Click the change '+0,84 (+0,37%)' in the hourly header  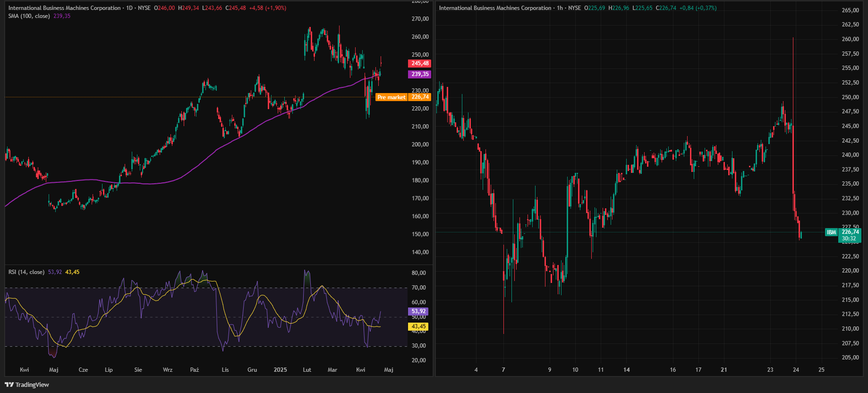tap(698, 8)
